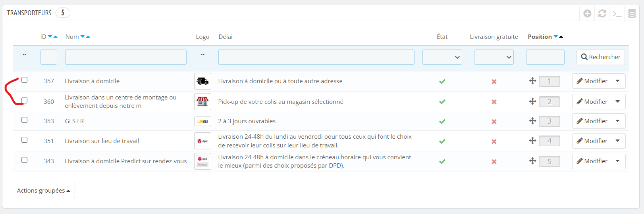The height and width of the screenshot is (214, 644).
Task: Toggle free shipping cross for Livraison à domicile
Action: click(x=494, y=82)
